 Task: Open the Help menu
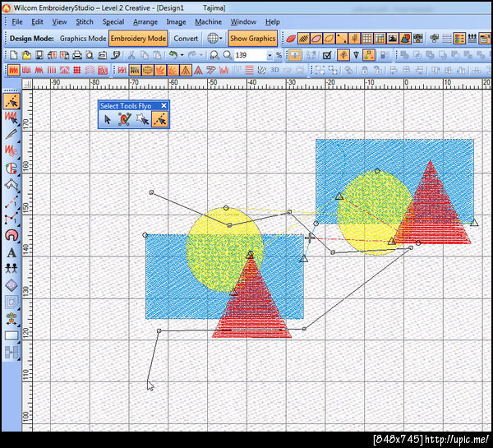[x=273, y=21]
